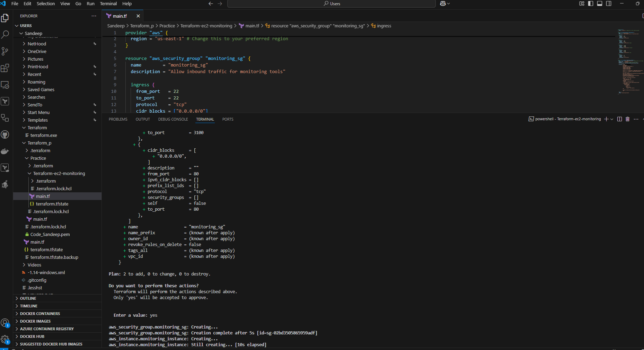Expand the Saved Games folder

pos(58,89)
